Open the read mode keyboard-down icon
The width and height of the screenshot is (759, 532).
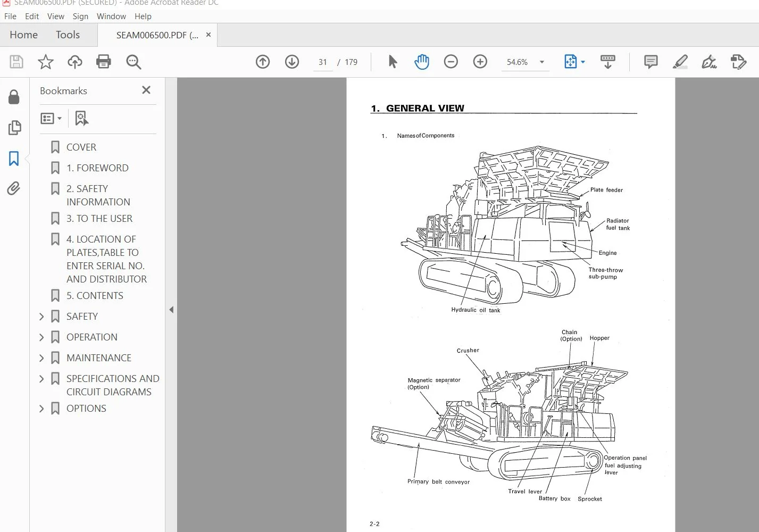(607, 62)
